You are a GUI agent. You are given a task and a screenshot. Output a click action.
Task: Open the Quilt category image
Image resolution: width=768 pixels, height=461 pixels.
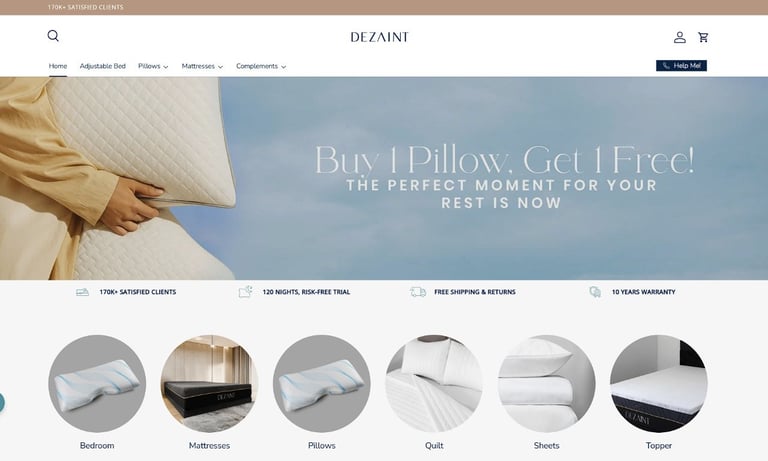coord(434,384)
